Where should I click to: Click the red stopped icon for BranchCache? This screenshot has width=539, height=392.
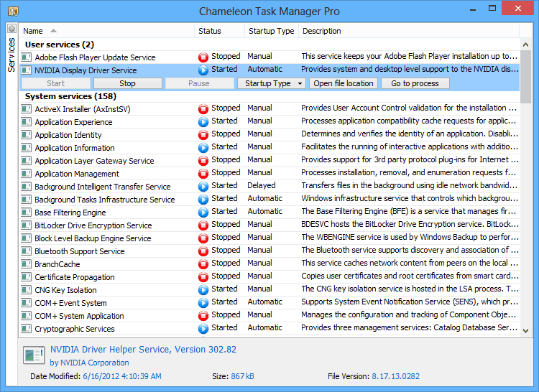click(x=203, y=263)
